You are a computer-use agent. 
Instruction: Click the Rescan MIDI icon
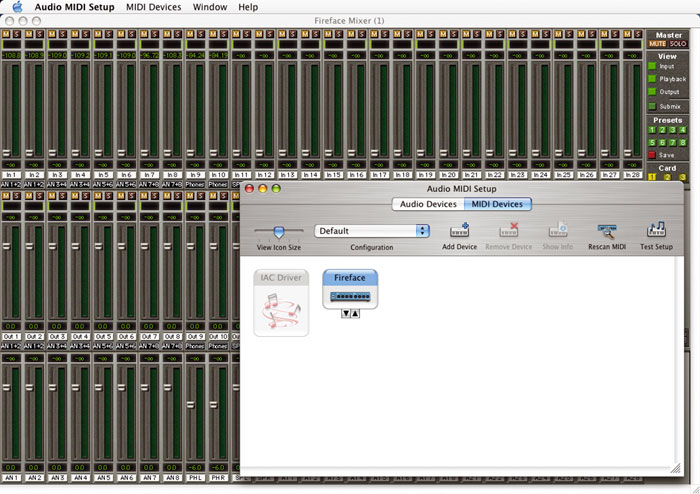click(x=606, y=231)
